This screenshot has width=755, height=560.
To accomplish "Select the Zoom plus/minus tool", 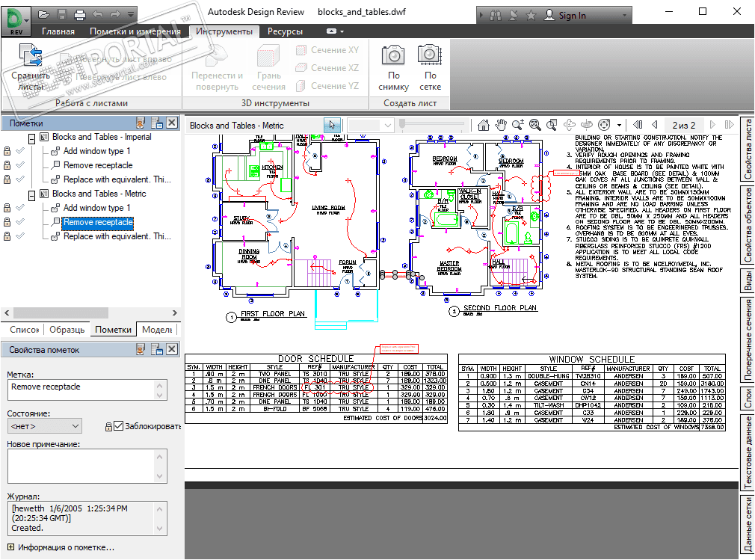I will [x=518, y=125].
